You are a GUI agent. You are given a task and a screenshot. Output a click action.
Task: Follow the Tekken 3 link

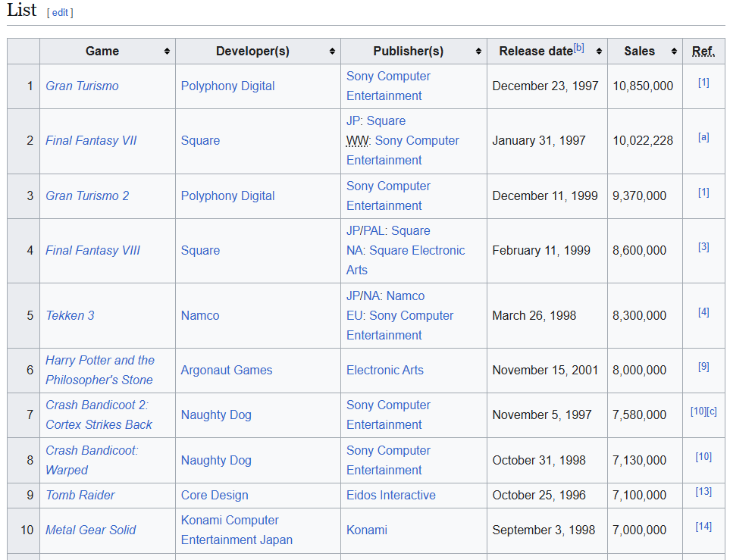coord(70,315)
